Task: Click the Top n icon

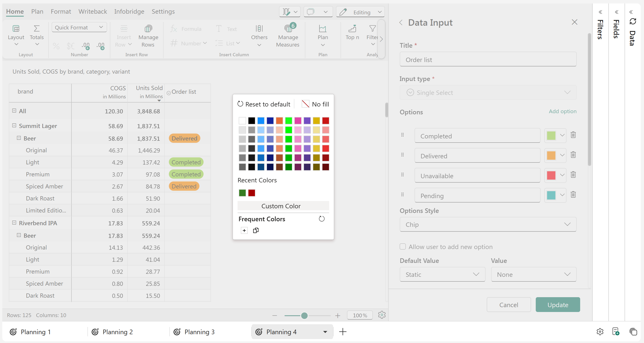Action: point(352,29)
